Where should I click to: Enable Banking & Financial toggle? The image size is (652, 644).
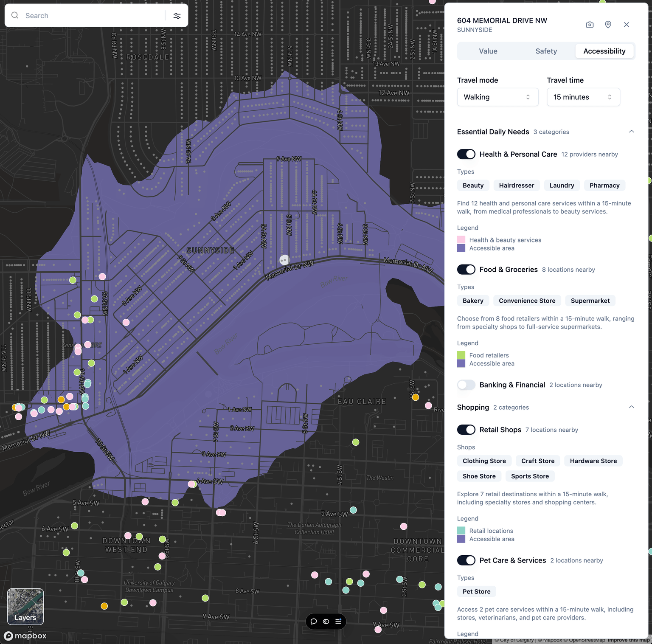pos(466,385)
